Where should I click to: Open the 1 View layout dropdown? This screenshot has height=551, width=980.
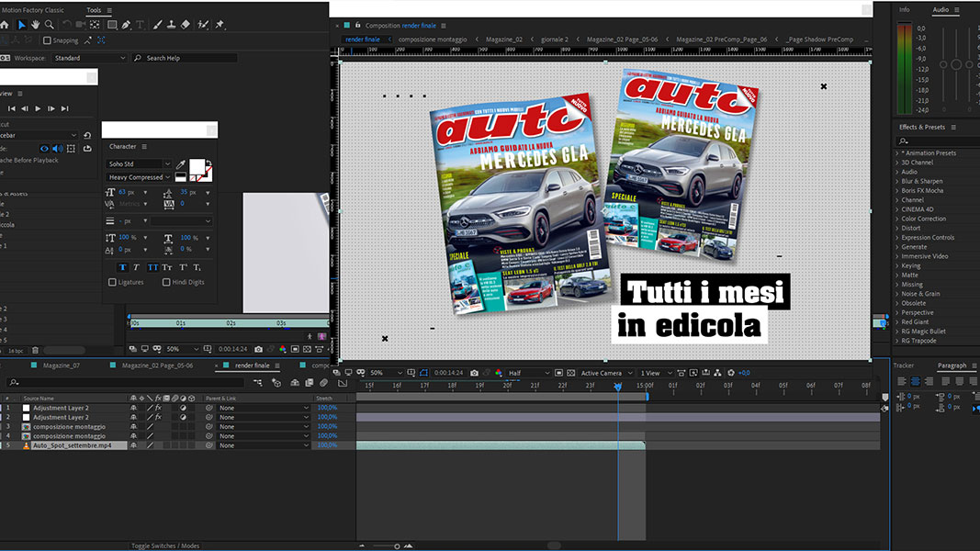pos(656,373)
